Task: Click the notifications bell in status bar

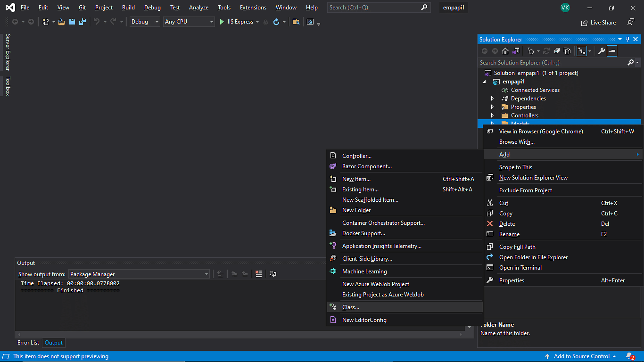Action: (630, 356)
